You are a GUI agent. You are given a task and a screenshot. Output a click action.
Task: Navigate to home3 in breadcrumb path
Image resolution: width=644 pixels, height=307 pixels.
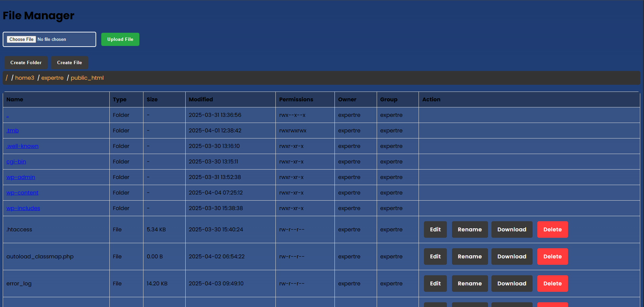tap(25, 78)
